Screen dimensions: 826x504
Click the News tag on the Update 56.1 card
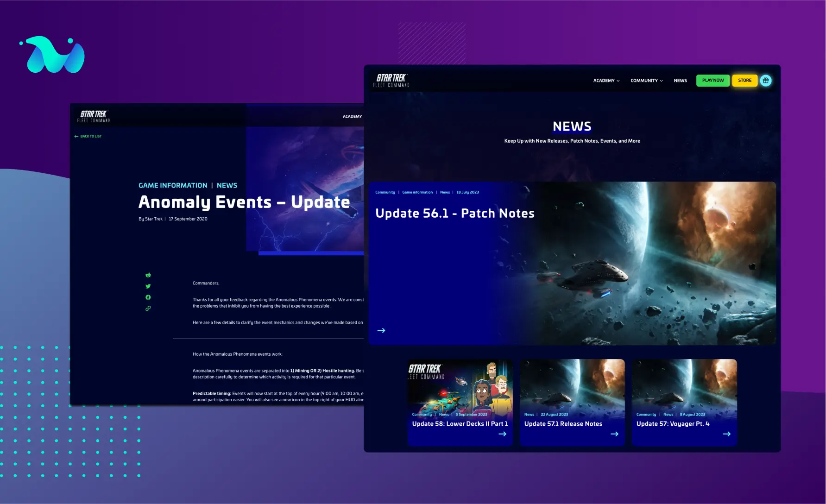click(x=445, y=192)
